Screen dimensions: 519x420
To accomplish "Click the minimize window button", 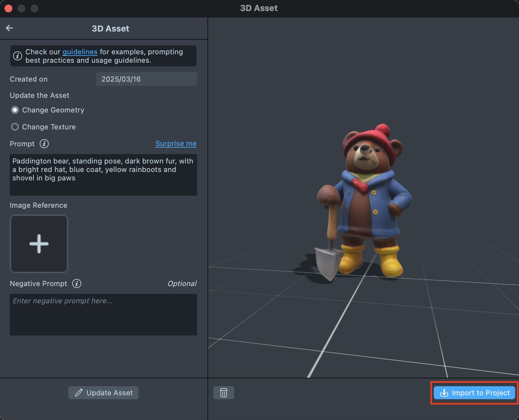I will pos(21,8).
